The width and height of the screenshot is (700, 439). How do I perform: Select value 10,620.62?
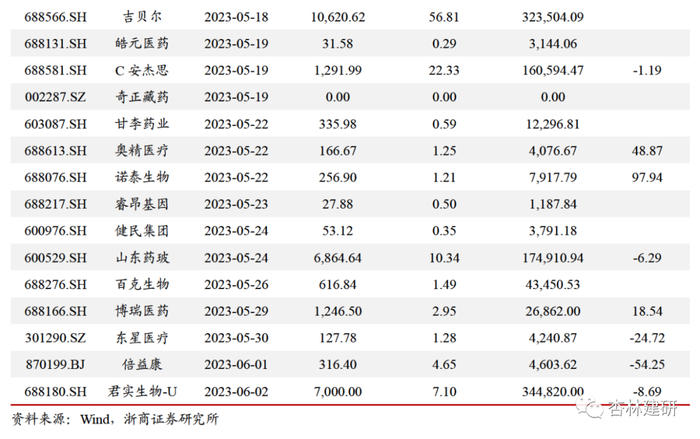338,17
